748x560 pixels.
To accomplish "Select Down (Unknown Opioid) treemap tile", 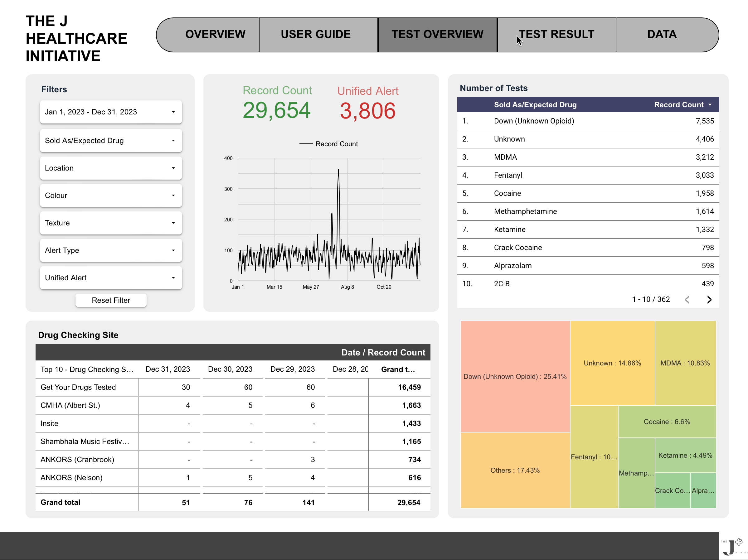I will click(515, 376).
